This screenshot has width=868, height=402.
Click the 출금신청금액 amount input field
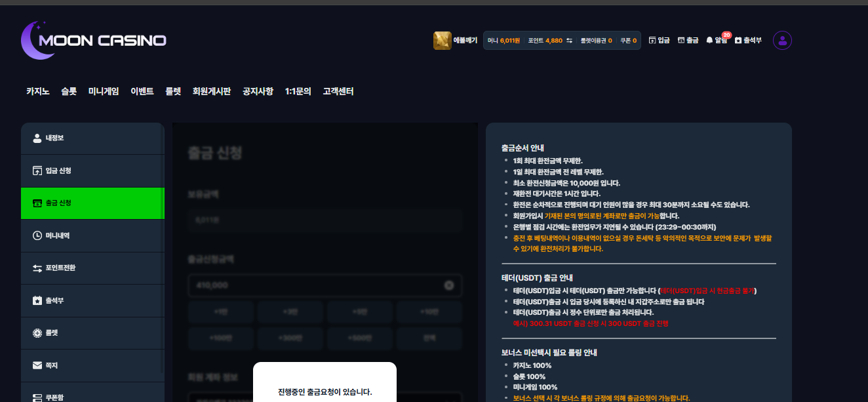coord(315,285)
